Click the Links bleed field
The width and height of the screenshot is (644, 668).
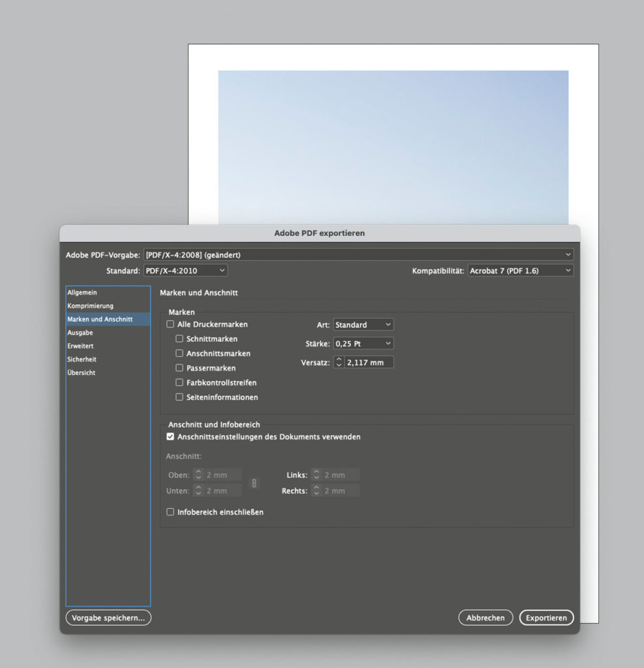[x=341, y=475]
